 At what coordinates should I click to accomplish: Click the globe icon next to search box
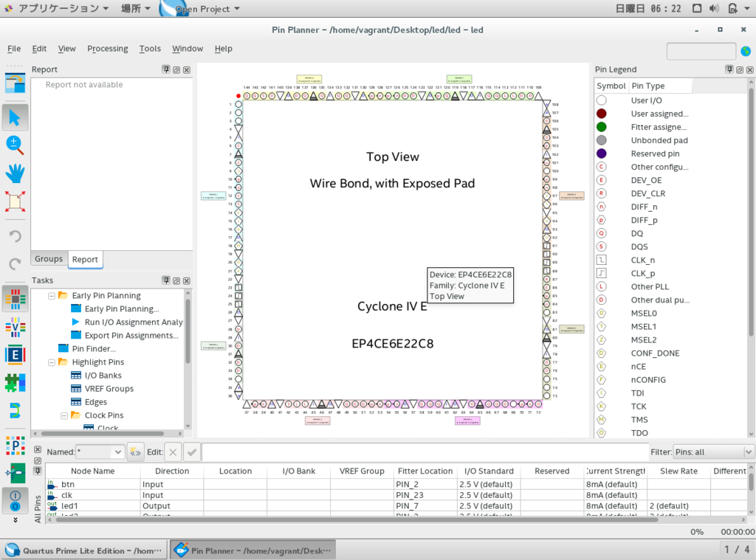point(746,51)
